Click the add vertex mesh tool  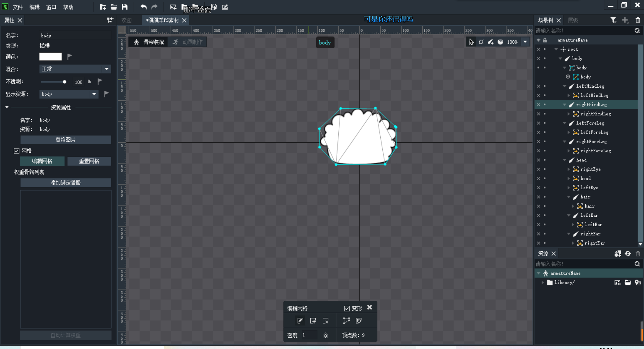313,321
